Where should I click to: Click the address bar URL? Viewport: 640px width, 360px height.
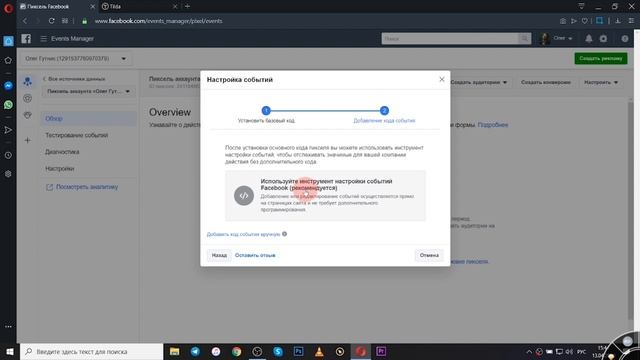[158, 21]
